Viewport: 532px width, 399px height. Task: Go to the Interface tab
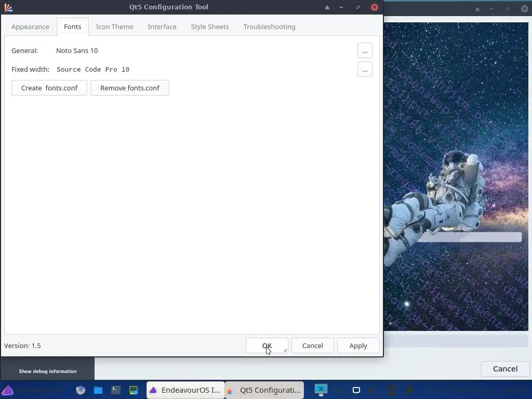pyautogui.click(x=162, y=27)
